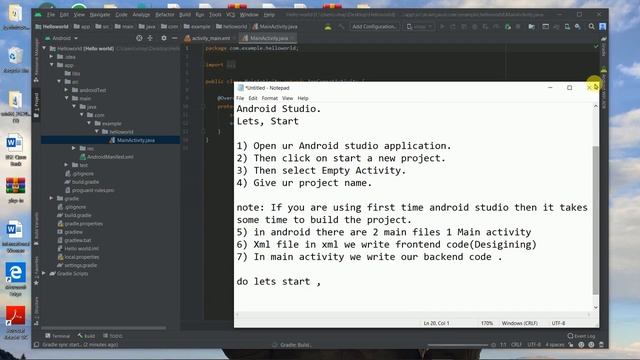Click the example breadcrumb folder
Viewport: 640px width, 360px height.
[x=197, y=27]
